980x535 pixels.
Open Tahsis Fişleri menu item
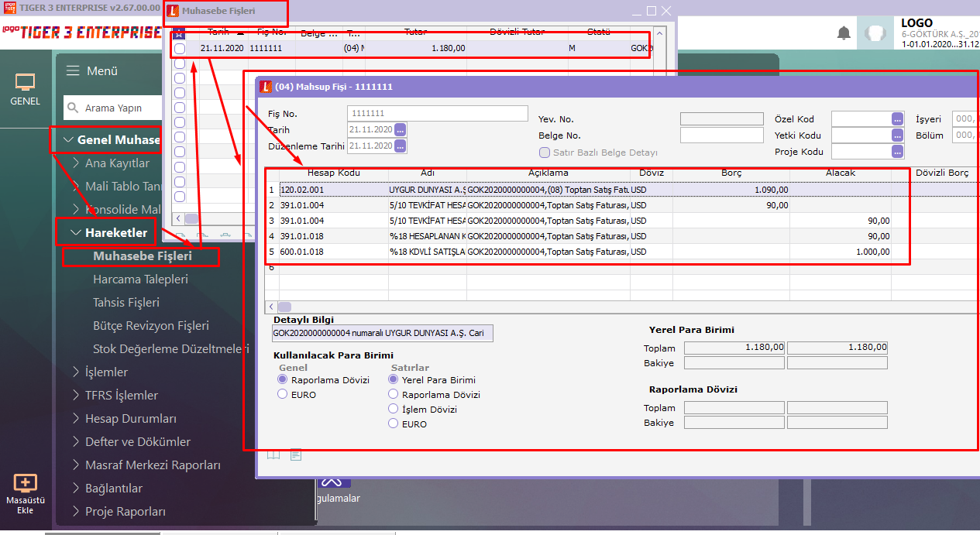(126, 303)
